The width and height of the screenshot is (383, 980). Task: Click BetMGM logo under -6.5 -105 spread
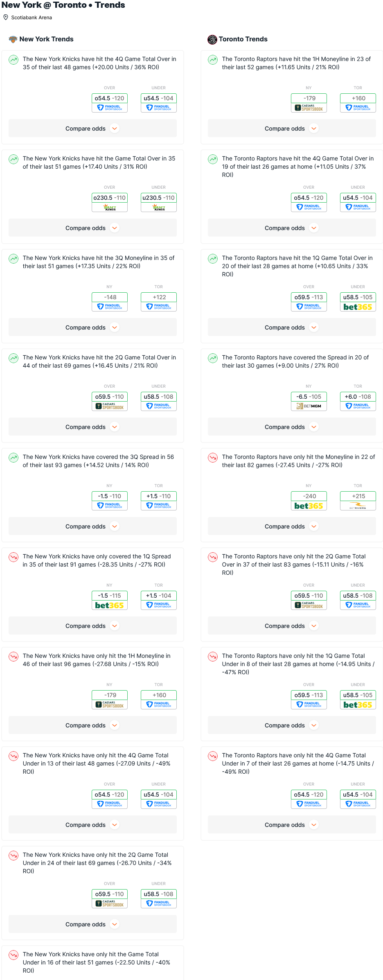coord(309,406)
